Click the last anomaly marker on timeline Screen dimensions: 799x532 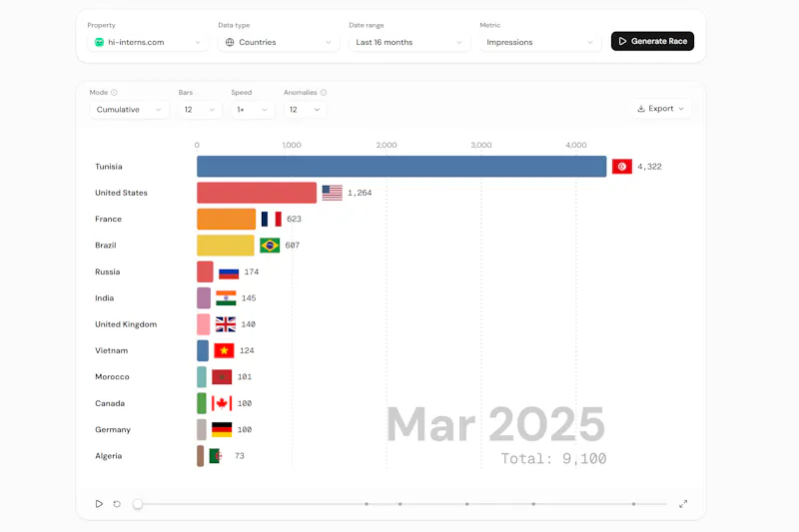633,504
